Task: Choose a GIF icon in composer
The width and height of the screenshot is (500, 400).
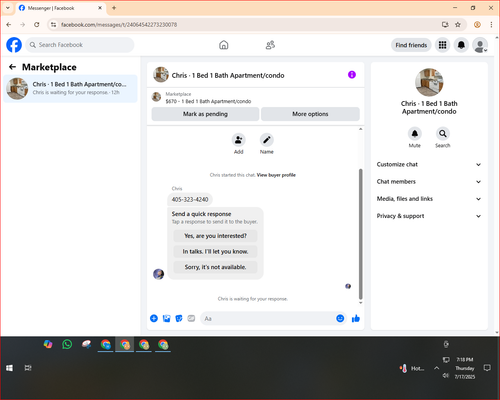Action: click(x=191, y=318)
